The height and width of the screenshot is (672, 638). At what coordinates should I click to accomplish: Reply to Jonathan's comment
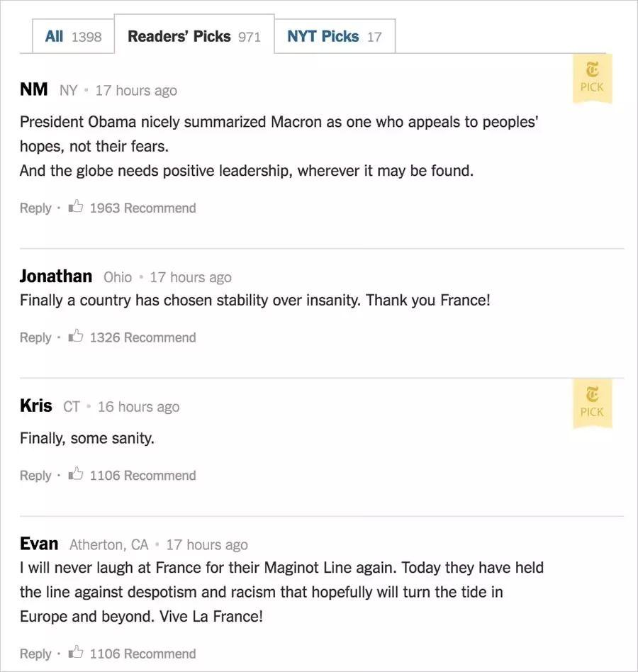tap(35, 337)
